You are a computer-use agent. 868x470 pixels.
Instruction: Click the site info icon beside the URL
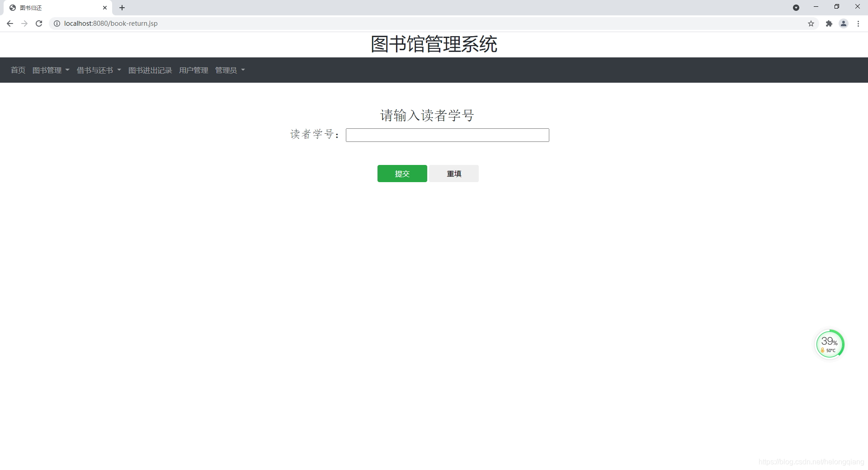57,23
